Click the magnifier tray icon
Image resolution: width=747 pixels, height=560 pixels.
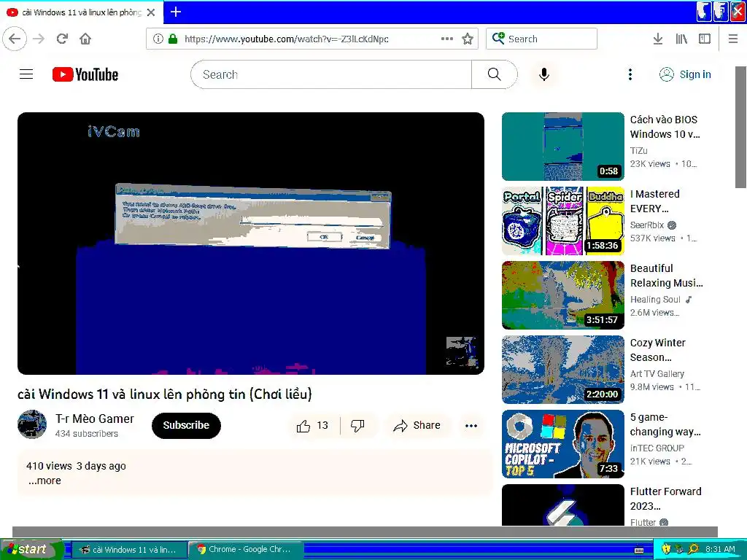[x=693, y=549]
